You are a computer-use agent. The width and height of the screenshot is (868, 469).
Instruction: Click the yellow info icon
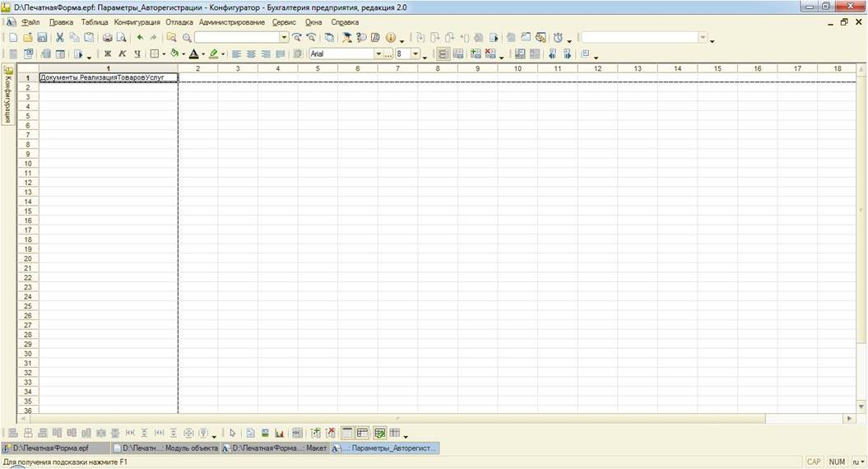click(391, 38)
